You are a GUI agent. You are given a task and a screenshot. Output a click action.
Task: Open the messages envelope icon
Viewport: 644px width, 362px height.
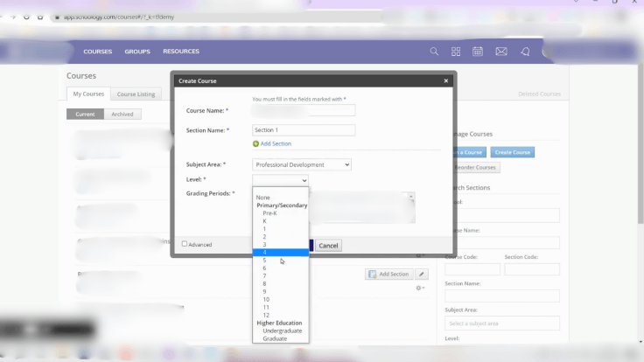[501, 52]
